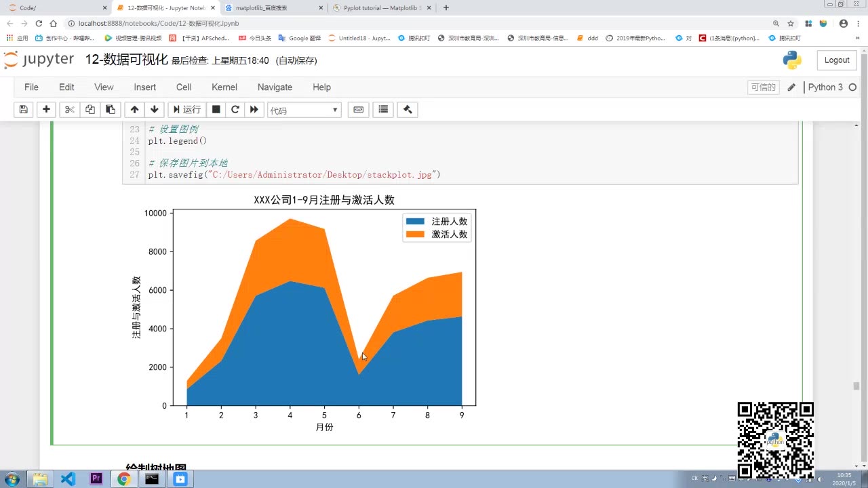Run the current cell with 运行 button

tap(186, 110)
